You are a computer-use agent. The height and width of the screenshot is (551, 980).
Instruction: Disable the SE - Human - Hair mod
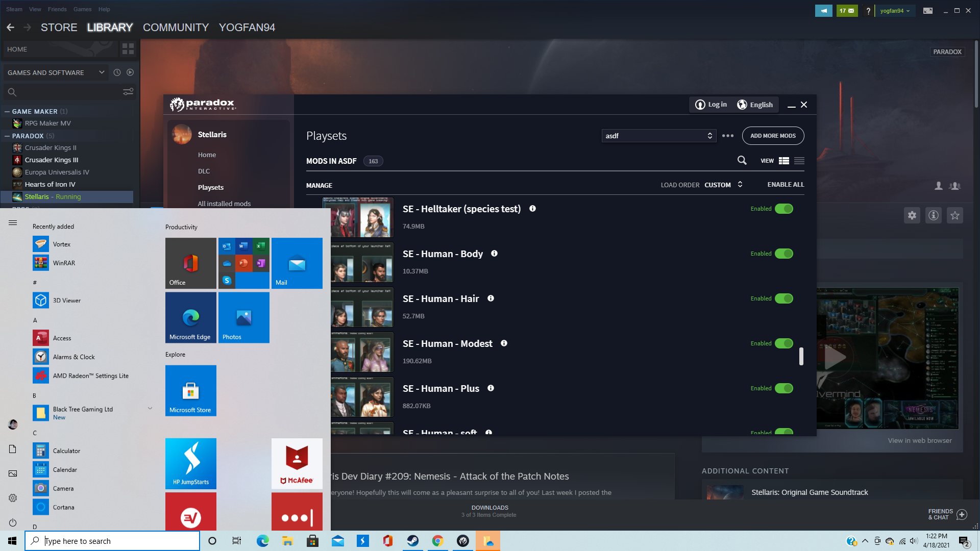pyautogui.click(x=784, y=298)
